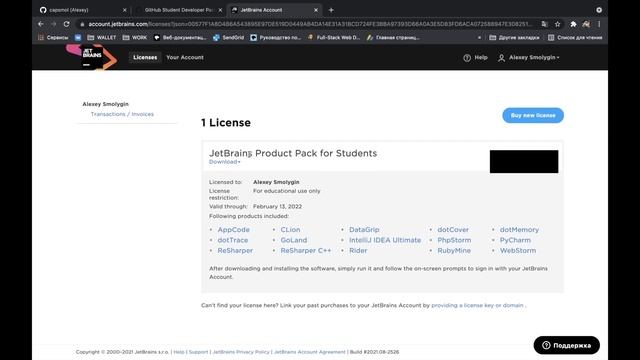The width and height of the screenshot is (640, 360).
Task: Open the ReSharper product link
Action: pyautogui.click(x=235, y=251)
